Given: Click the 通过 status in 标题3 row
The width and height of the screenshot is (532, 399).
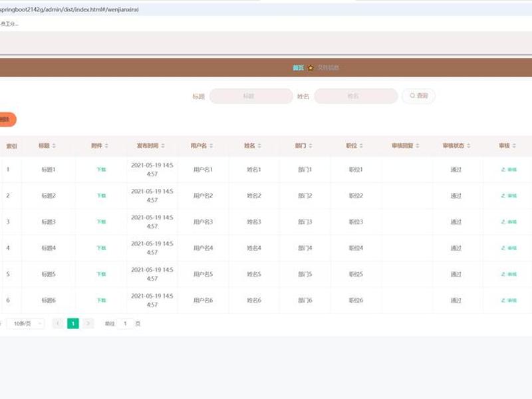Looking at the screenshot, I should (x=456, y=221).
